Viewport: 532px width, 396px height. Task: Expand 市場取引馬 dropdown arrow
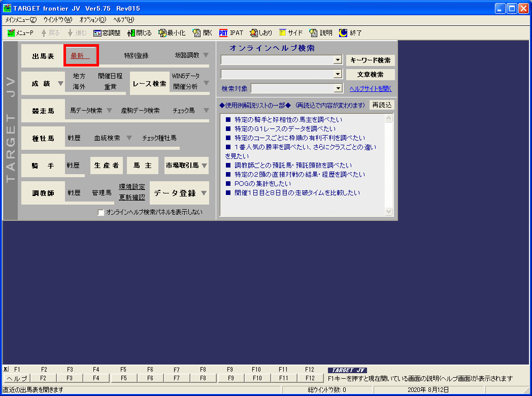[x=204, y=166]
